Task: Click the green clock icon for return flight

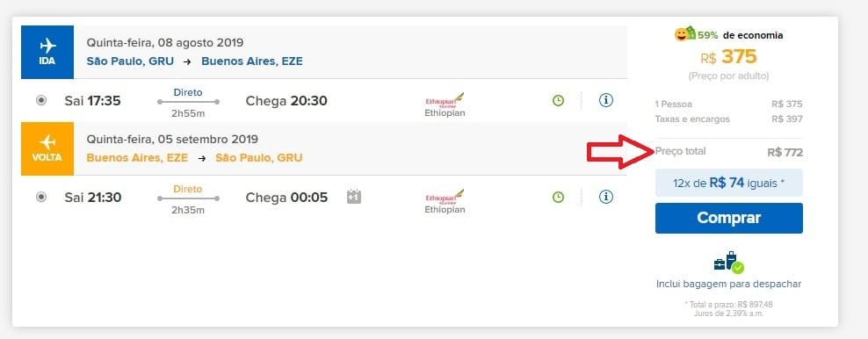Action: pos(559,197)
